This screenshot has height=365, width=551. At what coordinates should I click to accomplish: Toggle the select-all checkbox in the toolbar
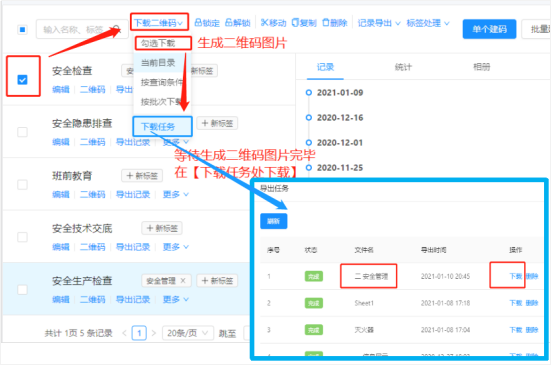22,30
